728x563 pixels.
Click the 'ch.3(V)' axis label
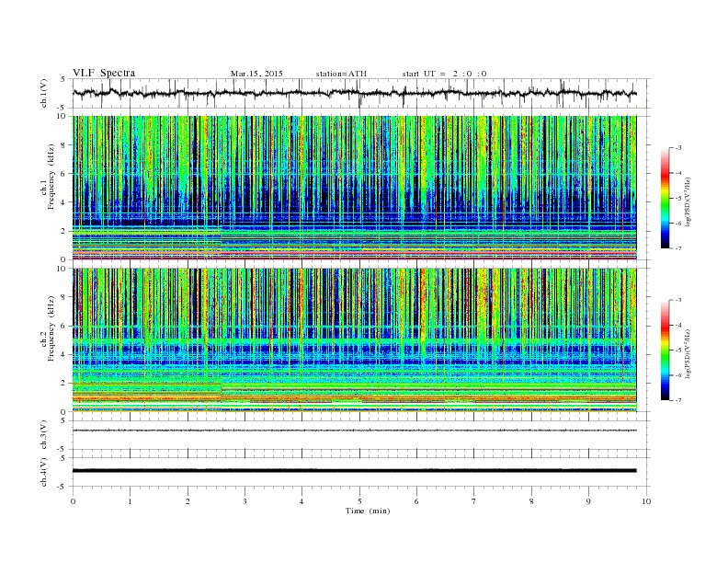coord(44,435)
